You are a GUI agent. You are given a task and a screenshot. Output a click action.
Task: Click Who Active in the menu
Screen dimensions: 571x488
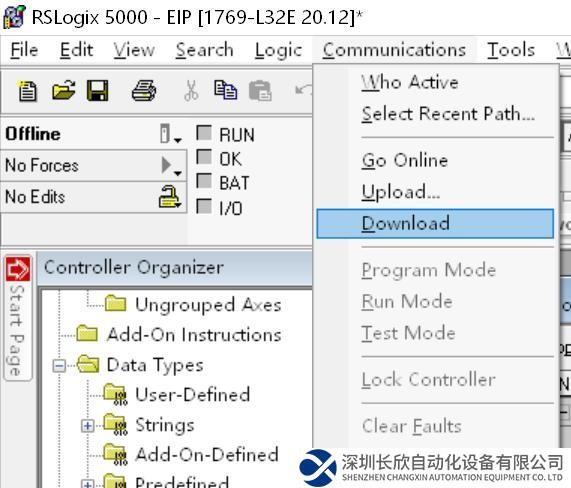410,82
